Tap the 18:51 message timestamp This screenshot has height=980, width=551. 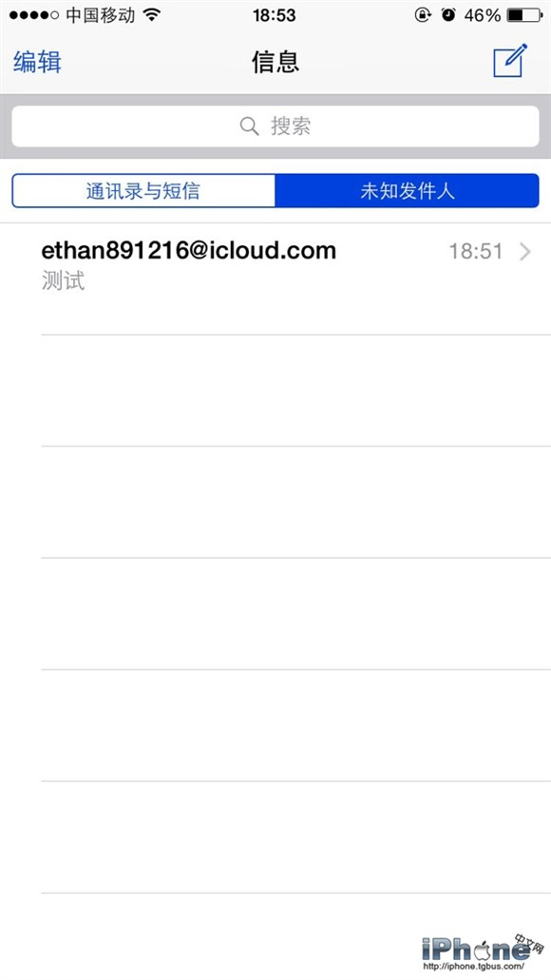click(x=475, y=251)
